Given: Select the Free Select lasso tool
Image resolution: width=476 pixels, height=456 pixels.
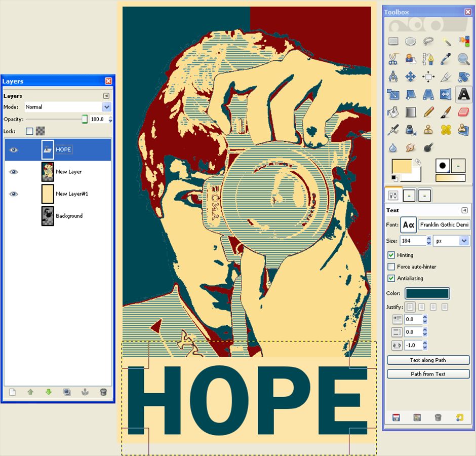Looking at the screenshot, I should pyautogui.click(x=428, y=41).
